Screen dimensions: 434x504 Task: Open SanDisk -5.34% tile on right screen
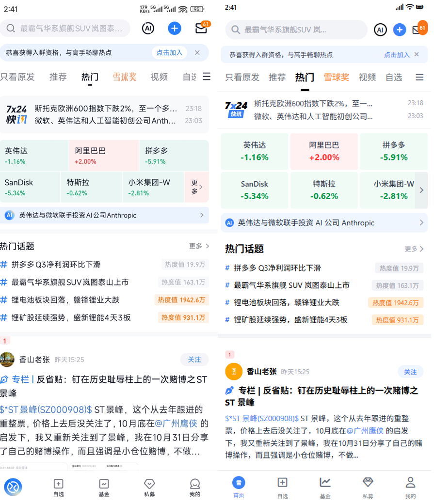[x=255, y=190]
